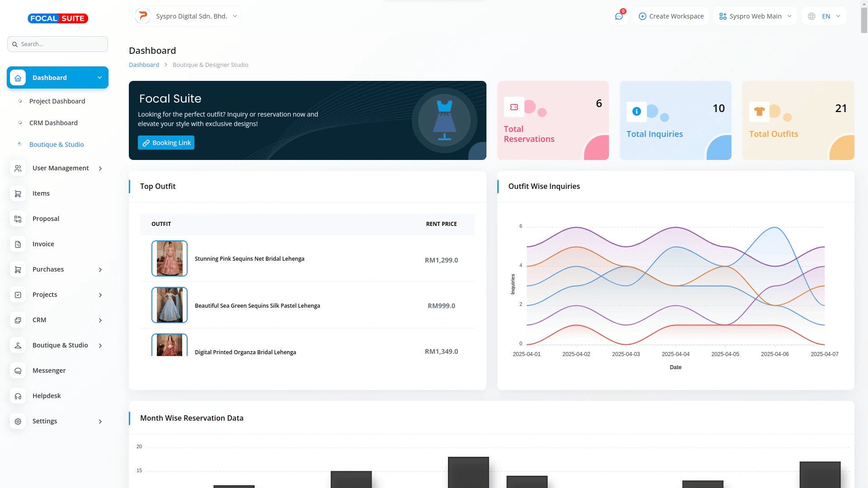868x488 pixels.
Task: Click the Proposal icon in sidebar
Action: click(x=18, y=219)
